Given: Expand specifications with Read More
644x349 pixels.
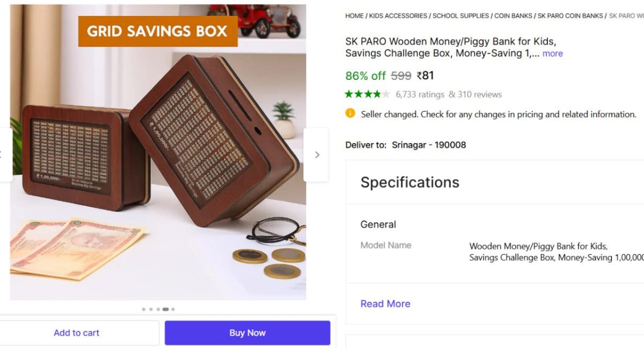Looking at the screenshot, I should (x=385, y=303).
